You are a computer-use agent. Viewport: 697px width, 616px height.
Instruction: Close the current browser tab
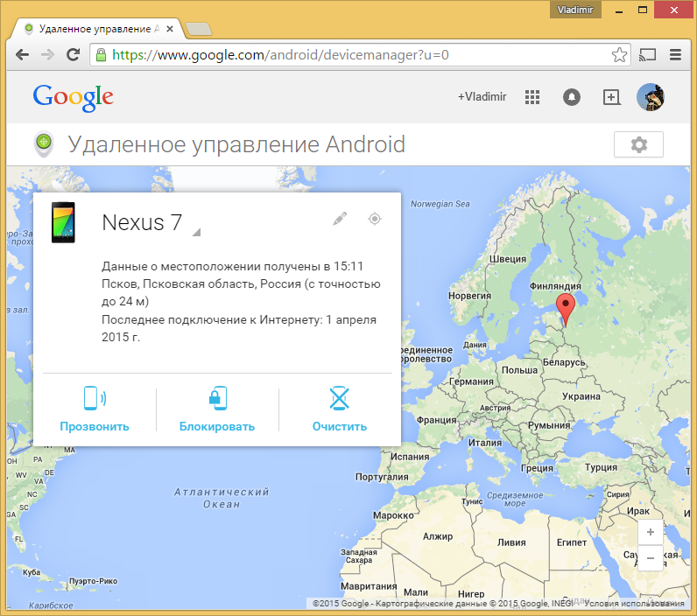pos(169,29)
